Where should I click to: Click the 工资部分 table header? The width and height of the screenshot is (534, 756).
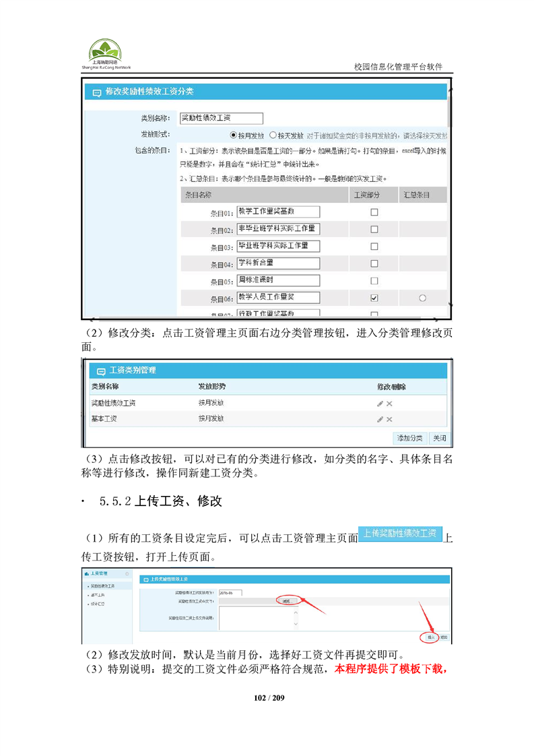click(x=367, y=195)
